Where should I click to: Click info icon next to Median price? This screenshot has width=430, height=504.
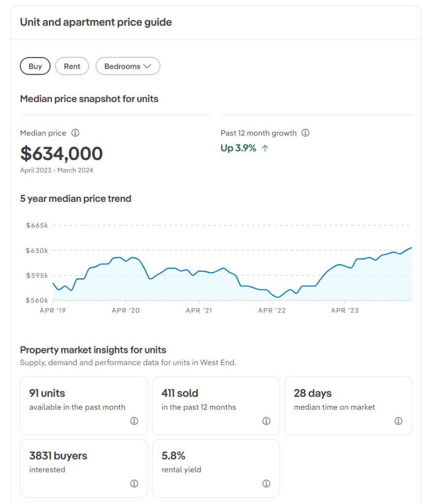[75, 133]
